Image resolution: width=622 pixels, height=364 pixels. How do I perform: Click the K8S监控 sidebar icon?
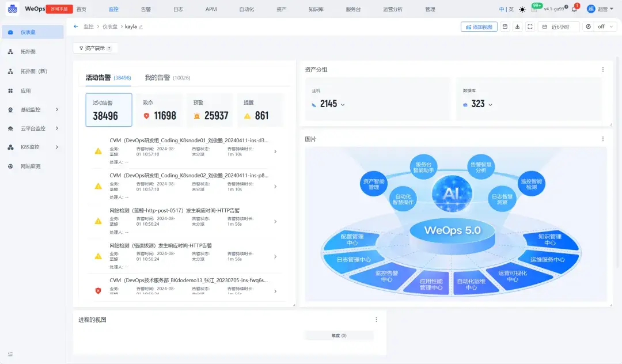11,147
